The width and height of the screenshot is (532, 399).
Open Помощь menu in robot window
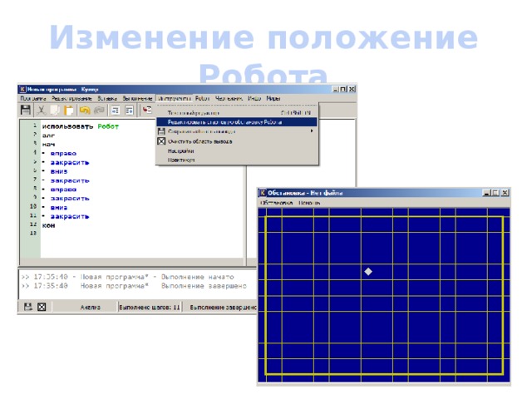pyautogui.click(x=309, y=203)
